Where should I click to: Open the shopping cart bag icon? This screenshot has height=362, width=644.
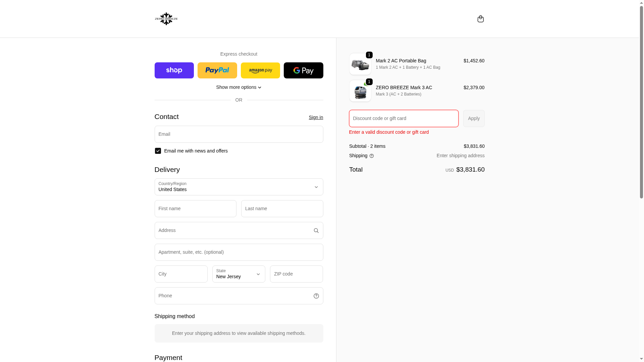point(480,19)
